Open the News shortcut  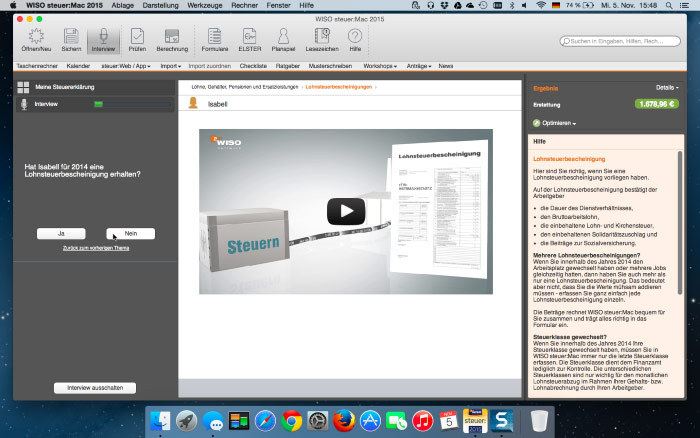[x=446, y=66]
